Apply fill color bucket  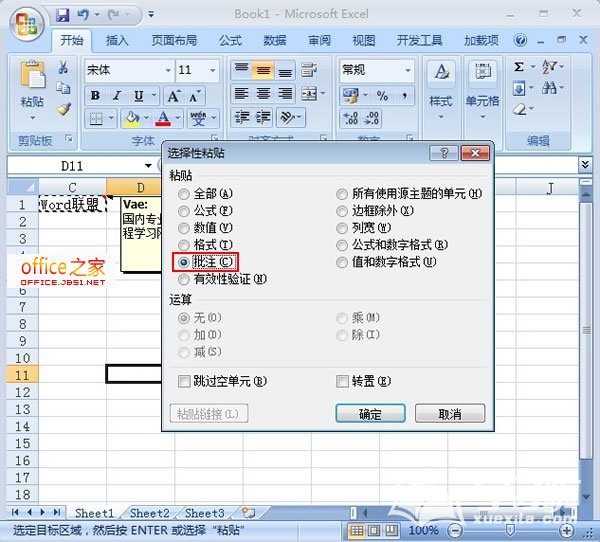tap(132, 118)
